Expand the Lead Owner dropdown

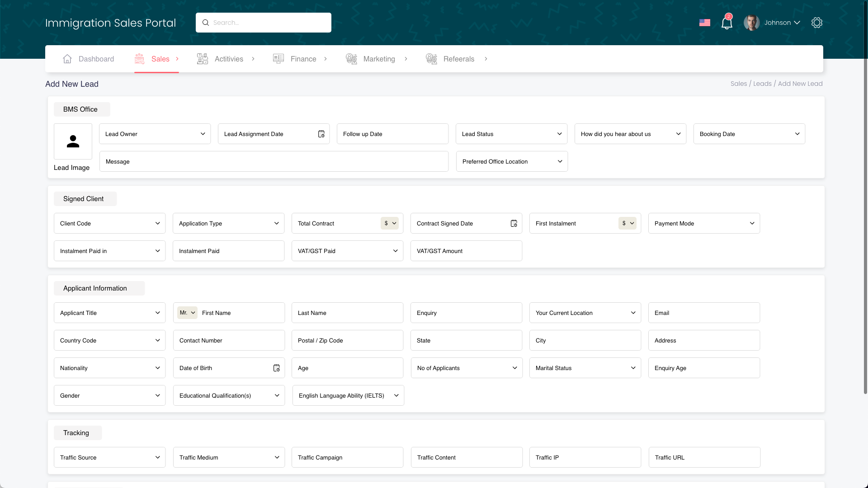click(155, 134)
